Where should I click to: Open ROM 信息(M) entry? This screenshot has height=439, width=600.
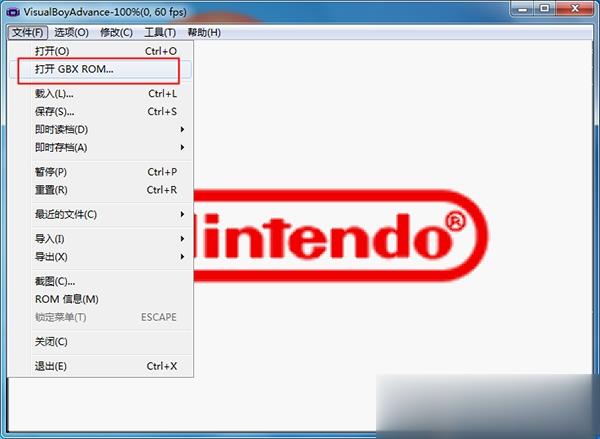tap(100, 299)
